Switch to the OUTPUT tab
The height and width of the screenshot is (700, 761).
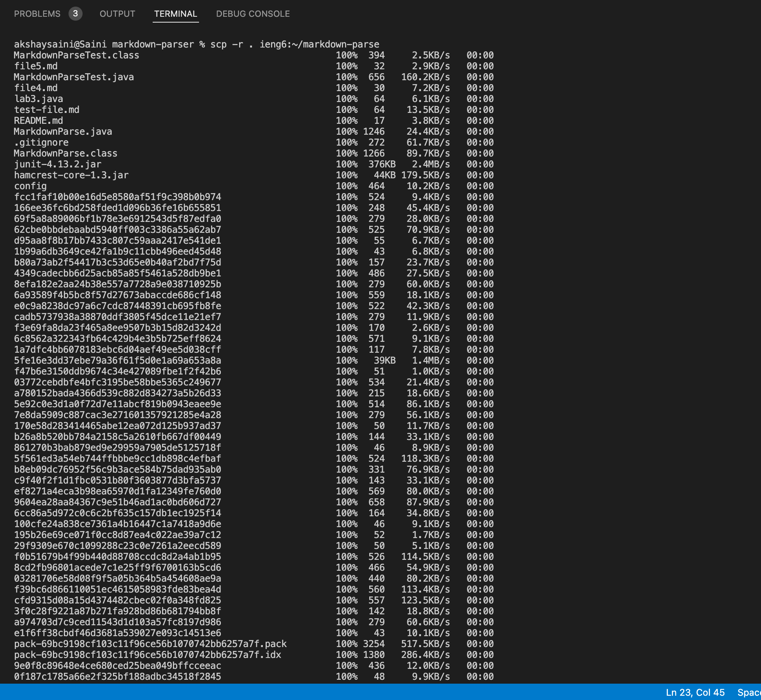point(117,14)
